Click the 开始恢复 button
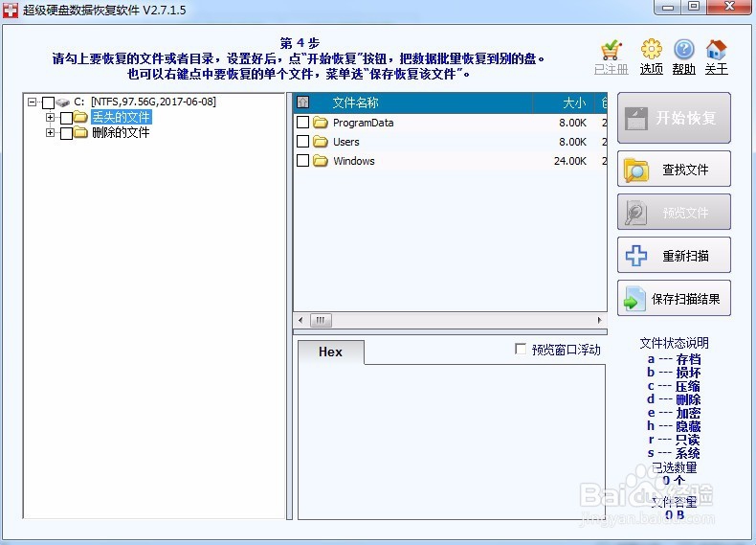Screen dimensions: 756x545 pos(674,118)
